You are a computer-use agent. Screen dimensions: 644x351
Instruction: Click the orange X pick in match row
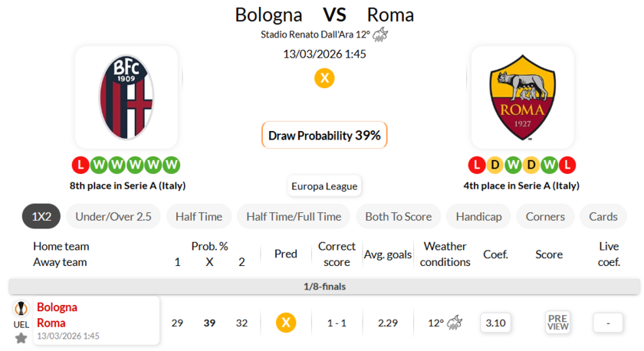286,323
